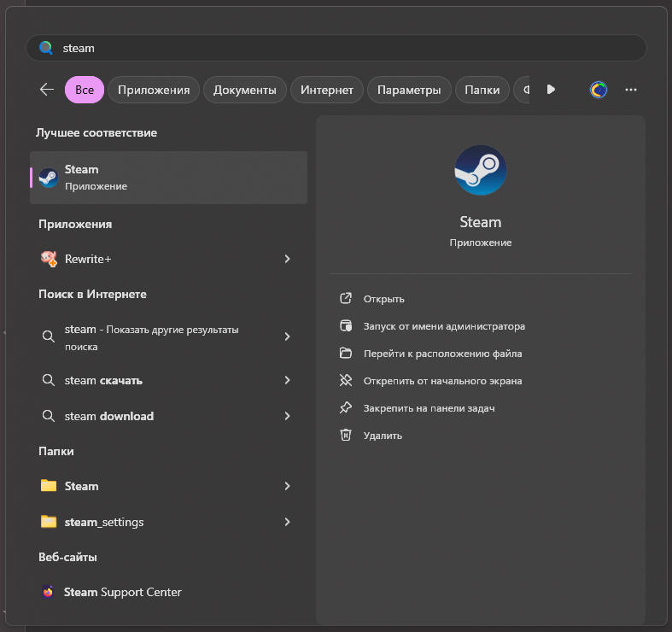
Task: Expand the "steam скачать" chevron
Action: [x=287, y=380]
